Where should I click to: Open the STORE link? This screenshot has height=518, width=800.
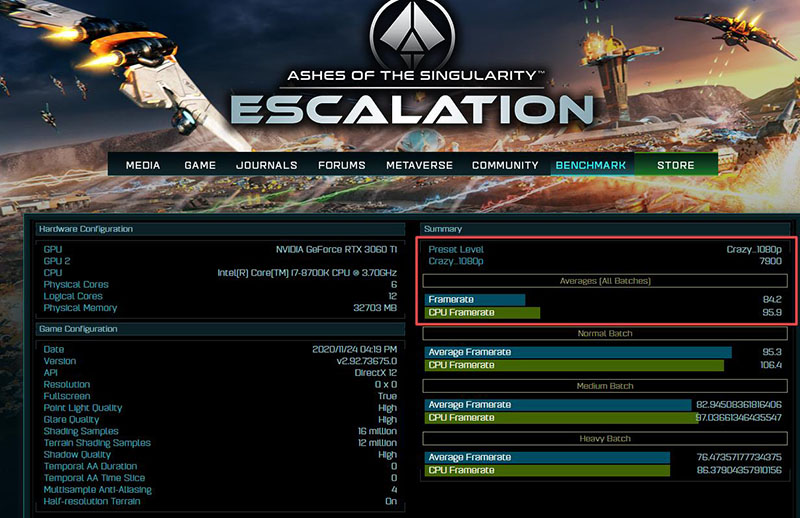(x=676, y=165)
